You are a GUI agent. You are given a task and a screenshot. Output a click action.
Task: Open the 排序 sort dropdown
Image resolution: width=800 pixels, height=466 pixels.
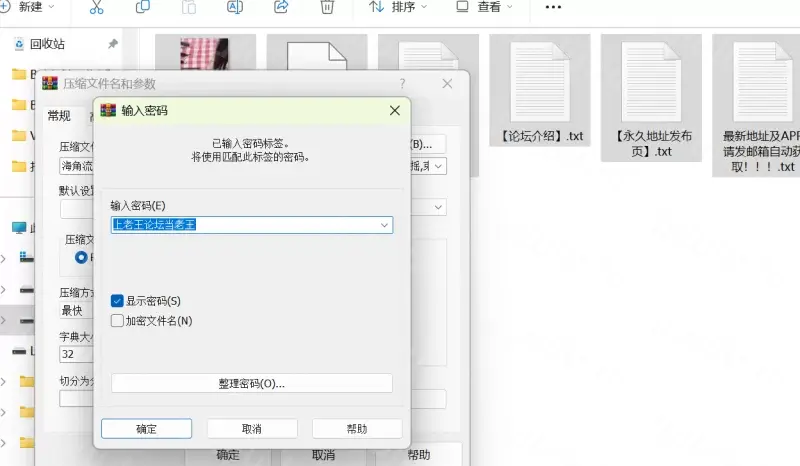pyautogui.click(x=398, y=7)
